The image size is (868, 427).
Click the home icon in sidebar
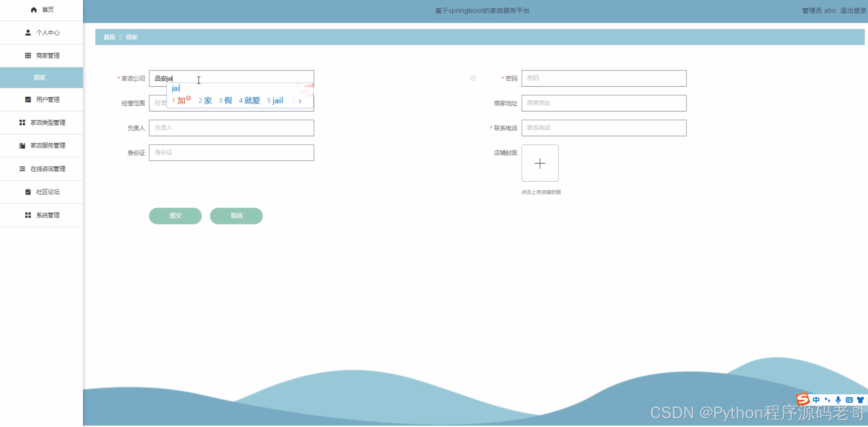[34, 10]
